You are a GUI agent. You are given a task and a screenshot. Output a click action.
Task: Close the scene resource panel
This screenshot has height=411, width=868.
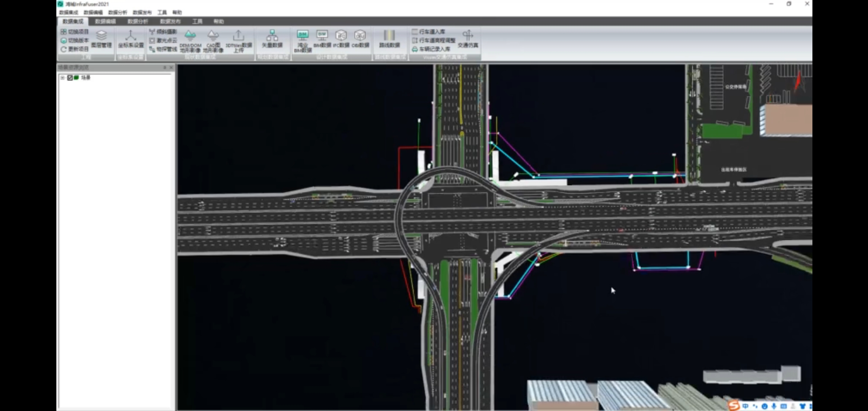(171, 67)
